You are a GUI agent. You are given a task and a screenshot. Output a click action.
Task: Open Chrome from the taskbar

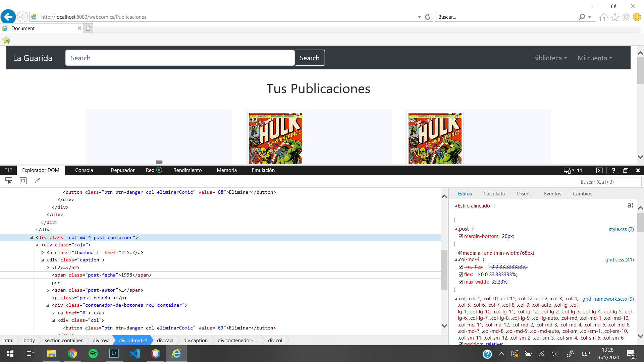[72, 354]
